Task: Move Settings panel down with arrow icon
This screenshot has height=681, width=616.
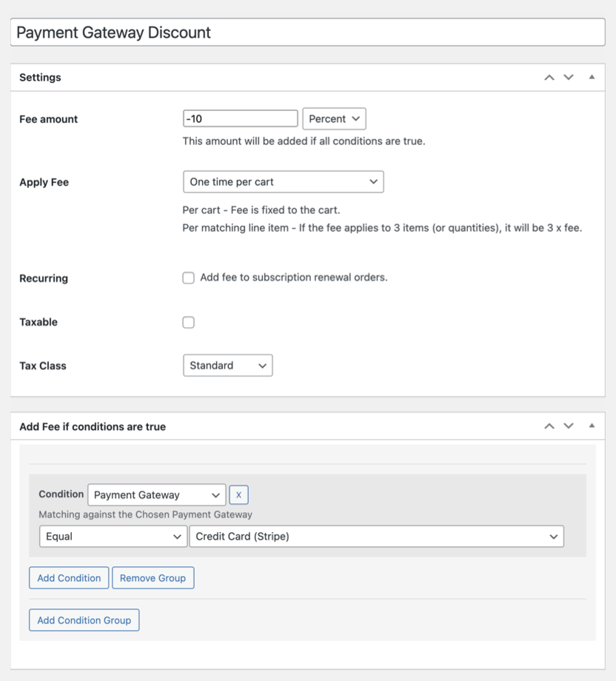Action: 569,77
